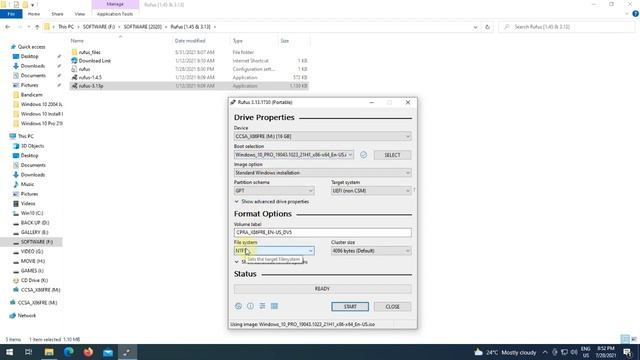Image resolution: width=640 pixels, height=360 pixels.
Task: Click the READY status progress bar
Action: point(322,289)
